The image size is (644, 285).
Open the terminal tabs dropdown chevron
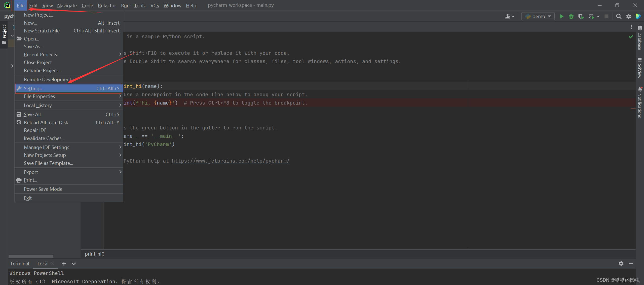(74, 264)
